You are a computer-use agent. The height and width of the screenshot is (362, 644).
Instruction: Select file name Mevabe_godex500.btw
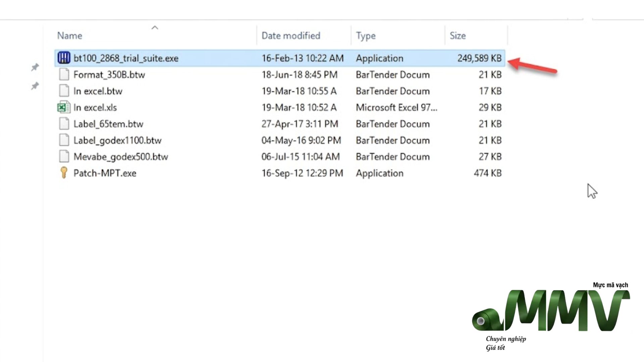pos(121,157)
